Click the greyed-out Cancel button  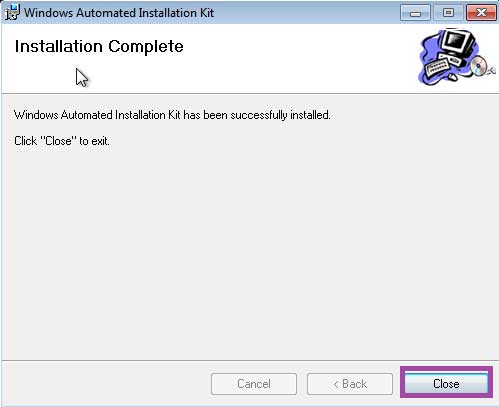click(254, 384)
